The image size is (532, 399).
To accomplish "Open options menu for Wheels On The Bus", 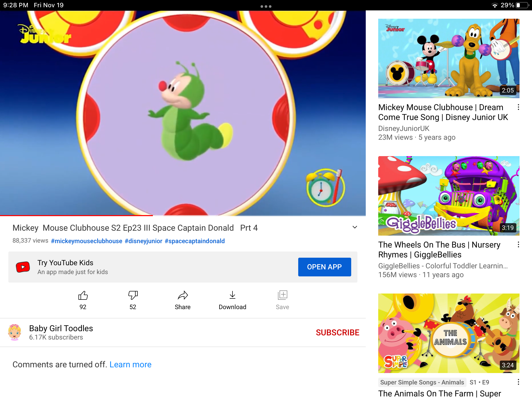I will 518,244.
